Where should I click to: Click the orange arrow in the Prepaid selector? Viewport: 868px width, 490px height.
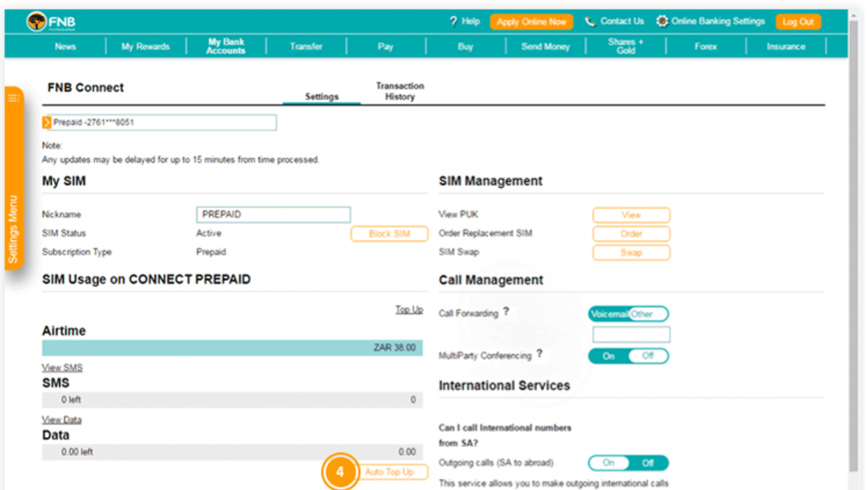pos(47,122)
